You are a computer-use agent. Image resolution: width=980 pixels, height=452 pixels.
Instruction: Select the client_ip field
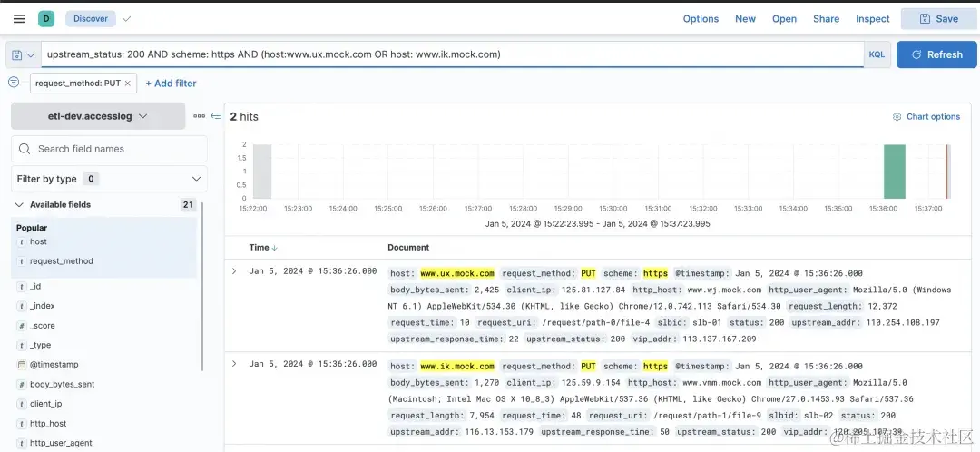[46, 404]
